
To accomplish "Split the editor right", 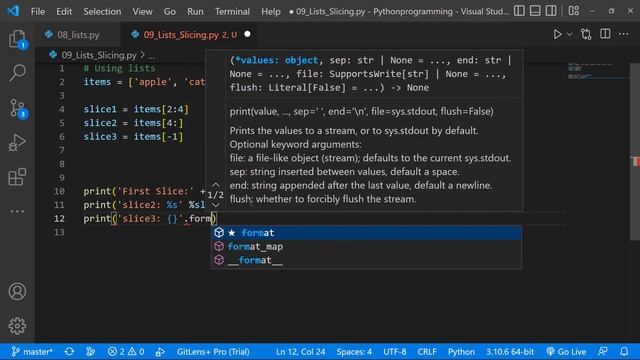I will point(605,34).
